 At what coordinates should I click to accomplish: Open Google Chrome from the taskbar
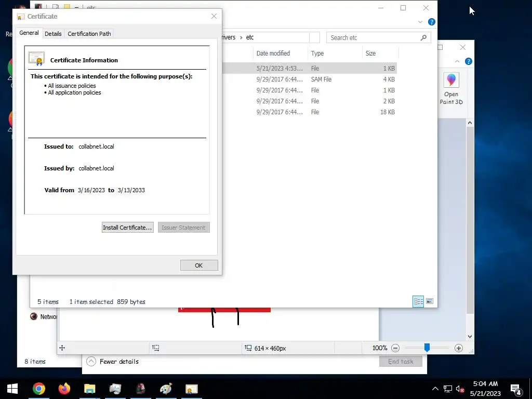pyautogui.click(x=39, y=389)
